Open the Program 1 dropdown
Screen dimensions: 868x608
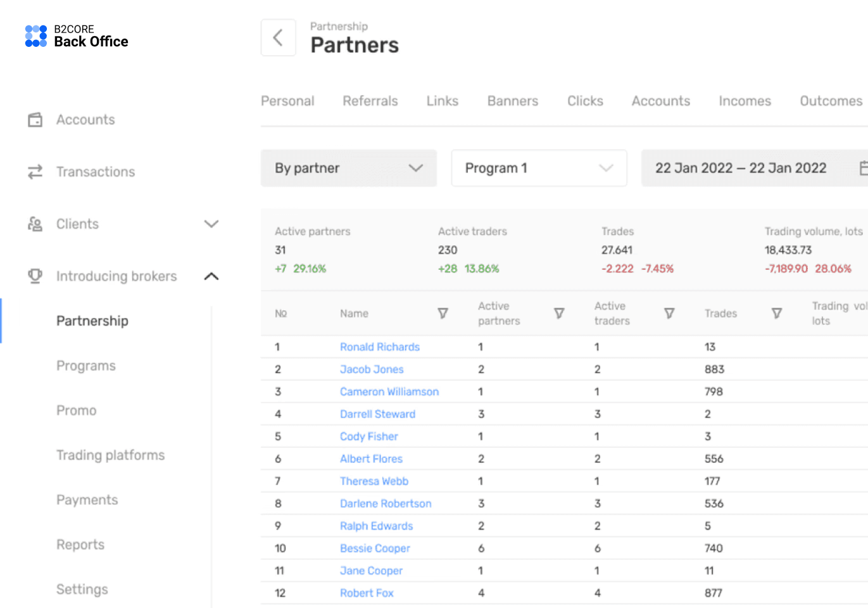pyautogui.click(x=539, y=168)
